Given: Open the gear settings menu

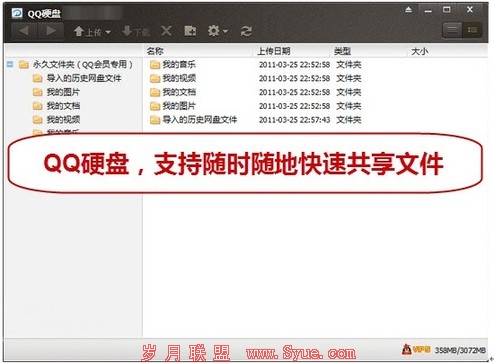Looking at the screenshot, I should [x=218, y=31].
